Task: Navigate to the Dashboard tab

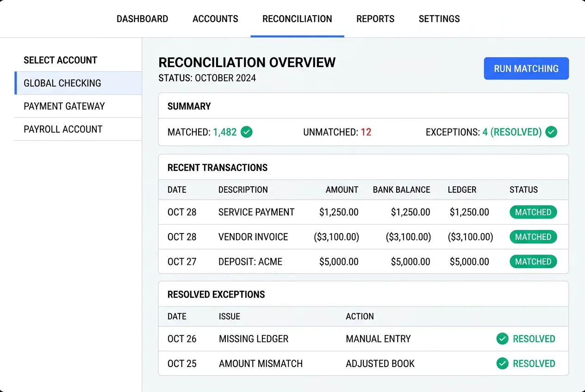Action: pyautogui.click(x=142, y=18)
